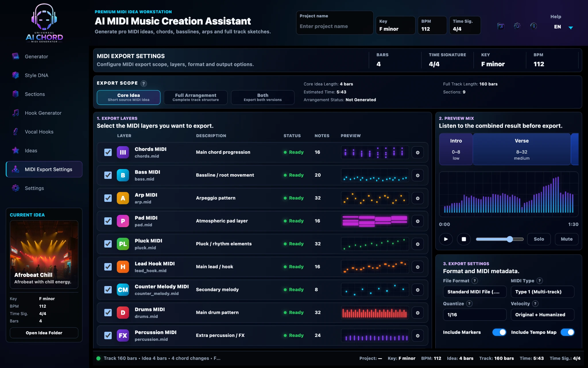Image resolution: width=588 pixels, height=368 pixels.
Task: Uncheck the Drums MIDI layer checkbox
Action: tap(108, 313)
